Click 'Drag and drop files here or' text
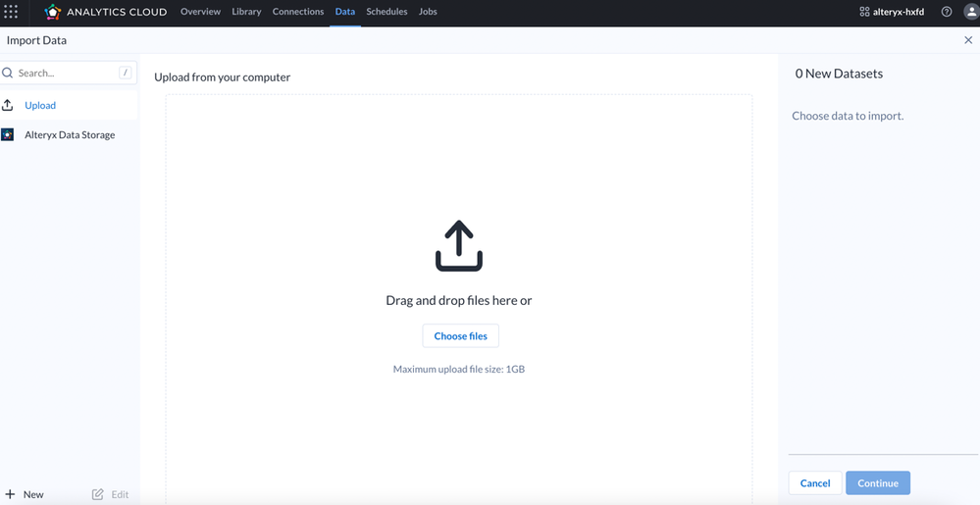Screen dimensions: 980x505 [459, 300]
